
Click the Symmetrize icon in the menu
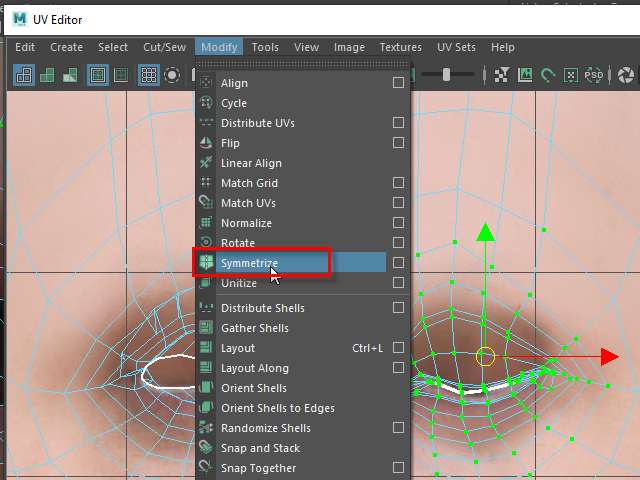tap(206, 263)
